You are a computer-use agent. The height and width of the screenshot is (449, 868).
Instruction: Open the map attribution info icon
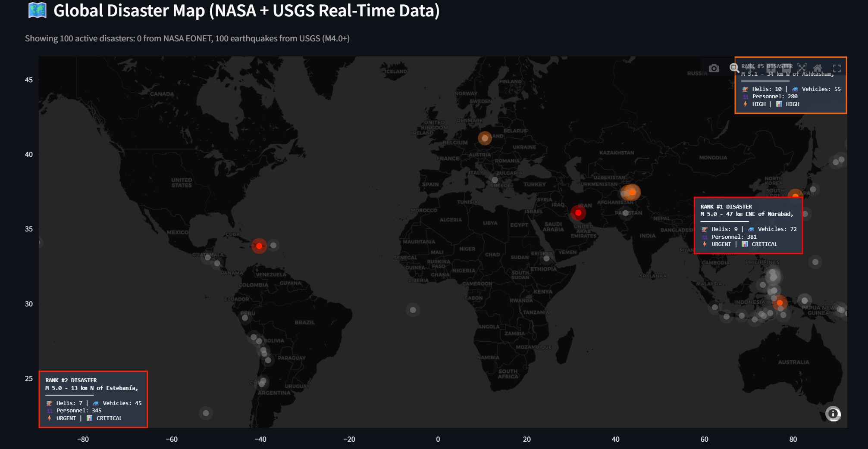click(x=833, y=414)
